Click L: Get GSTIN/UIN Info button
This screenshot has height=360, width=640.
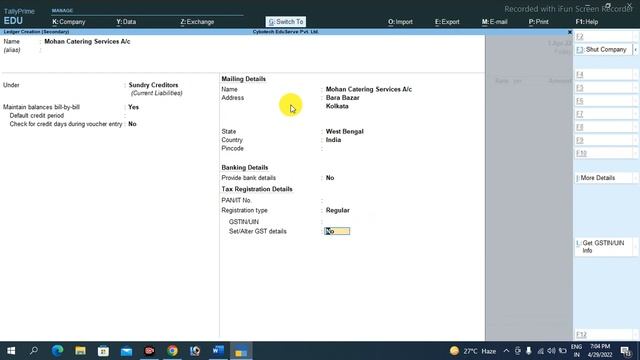(603, 247)
